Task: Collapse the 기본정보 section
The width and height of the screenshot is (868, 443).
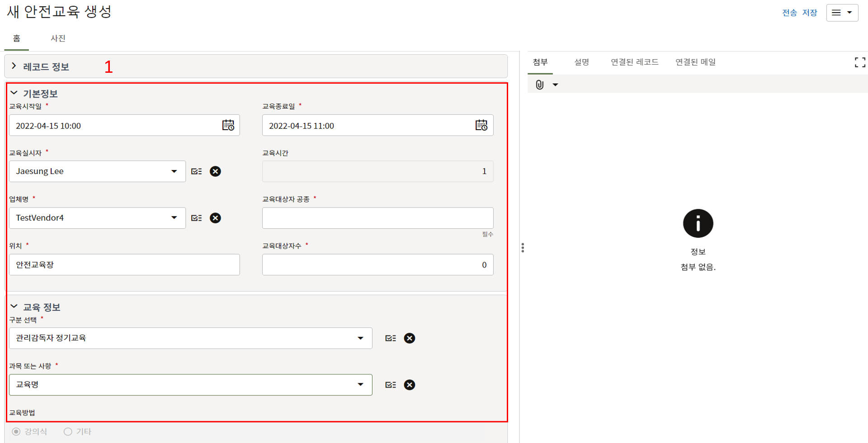Action: (x=14, y=93)
